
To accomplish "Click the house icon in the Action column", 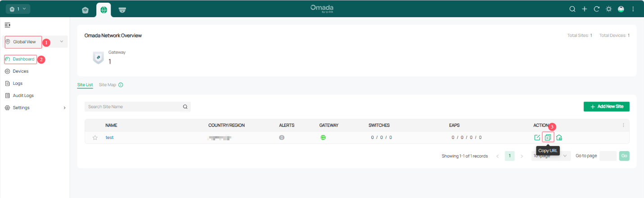I will tap(559, 138).
